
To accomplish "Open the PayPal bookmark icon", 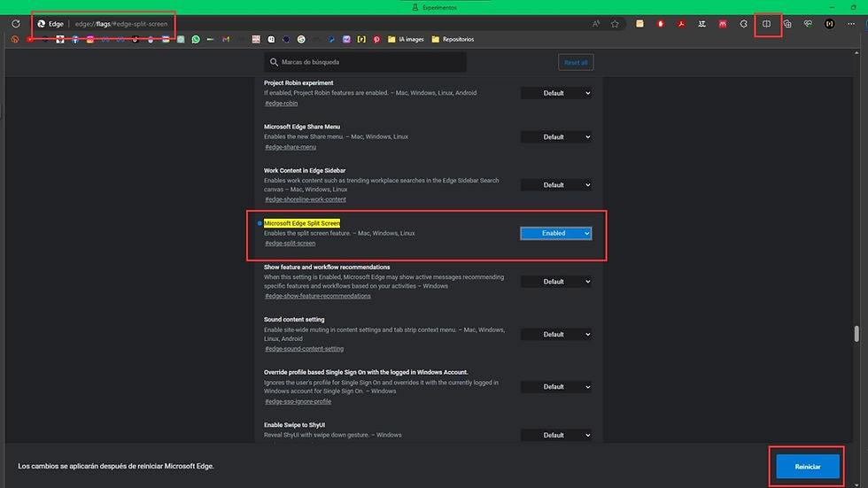I will point(331,39).
